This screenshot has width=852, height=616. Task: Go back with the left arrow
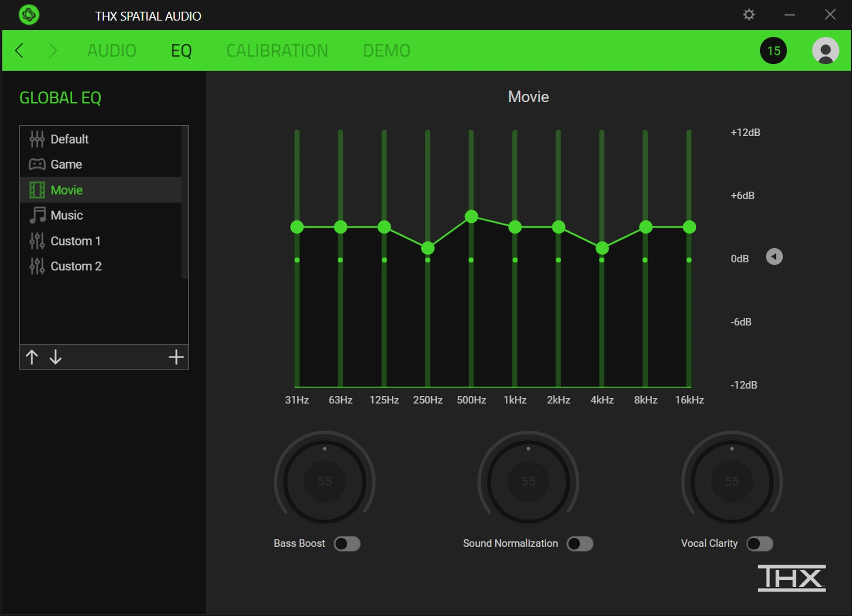19,51
